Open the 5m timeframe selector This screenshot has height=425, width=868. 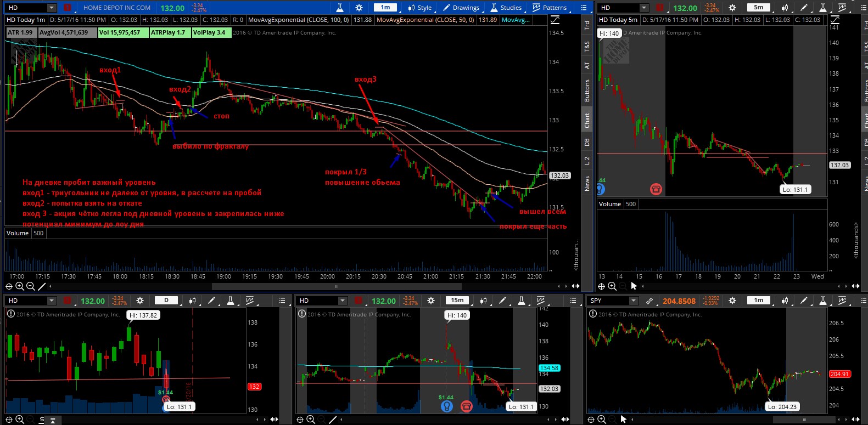758,8
